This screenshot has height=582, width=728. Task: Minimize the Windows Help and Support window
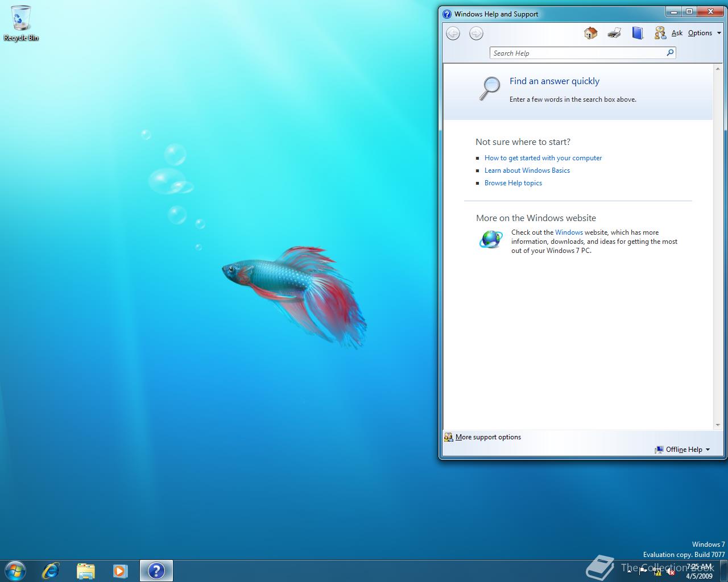pyautogui.click(x=674, y=11)
